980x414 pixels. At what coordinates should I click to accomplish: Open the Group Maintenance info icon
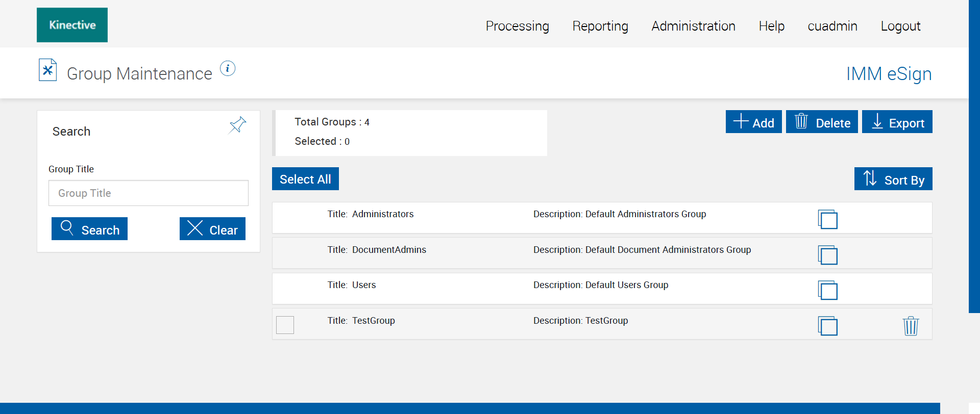coord(228,68)
